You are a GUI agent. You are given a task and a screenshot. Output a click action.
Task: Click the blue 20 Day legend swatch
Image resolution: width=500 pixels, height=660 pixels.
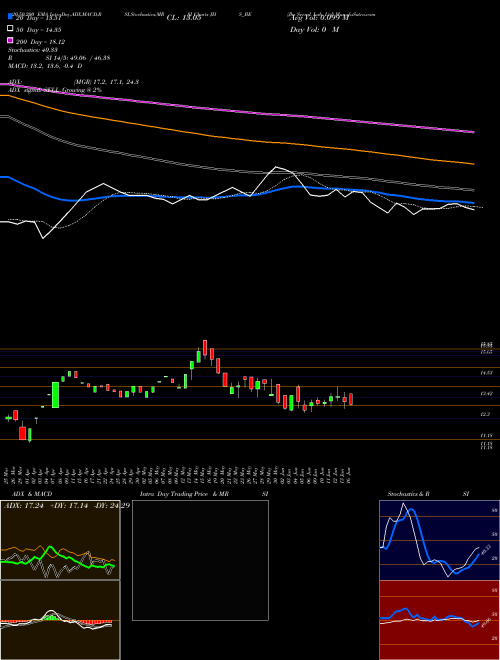[11, 17]
